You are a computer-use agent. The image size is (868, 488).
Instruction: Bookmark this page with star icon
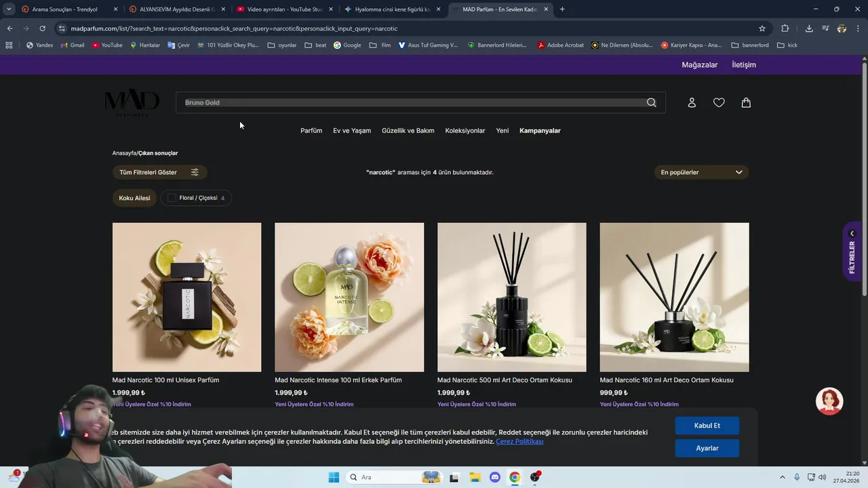(x=762, y=28)
